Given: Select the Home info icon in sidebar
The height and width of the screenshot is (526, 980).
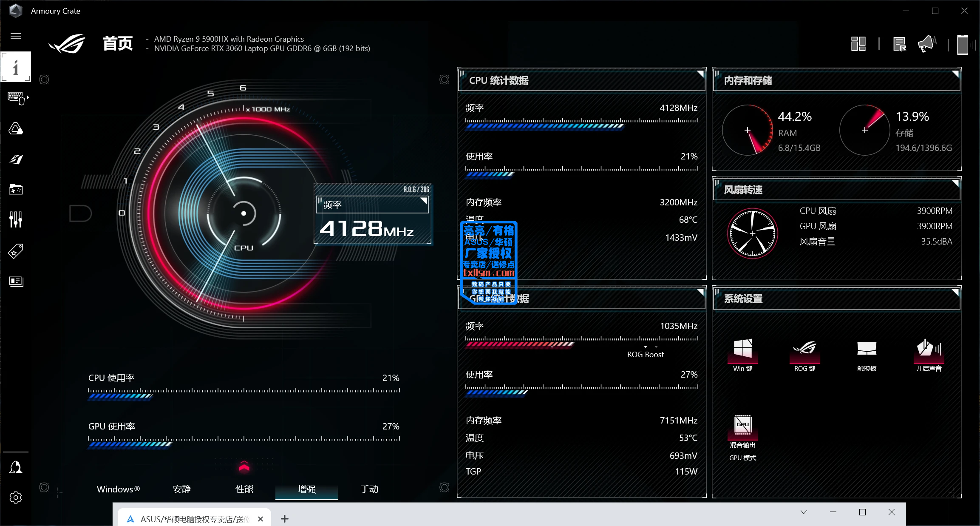Looking at the screenshot, I should [16, 67].
